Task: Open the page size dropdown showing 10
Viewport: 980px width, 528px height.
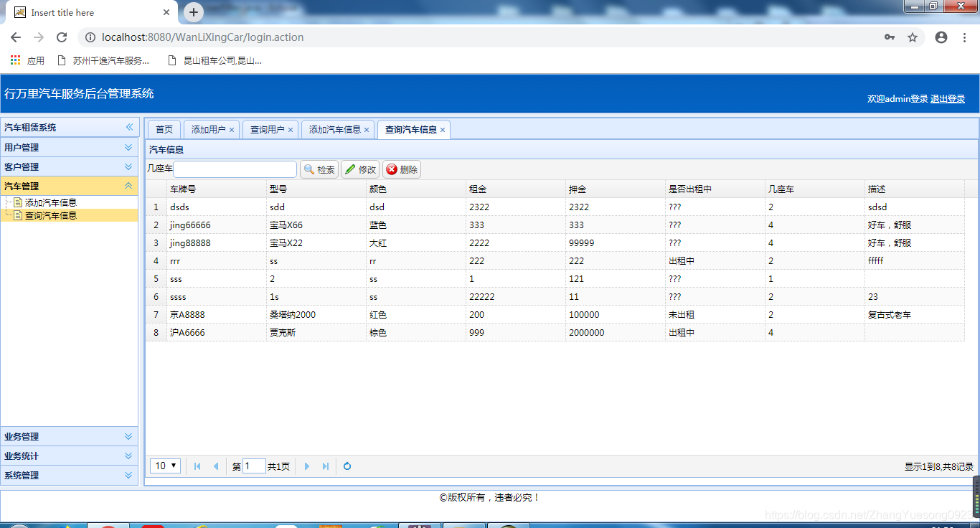Action: 165,466
